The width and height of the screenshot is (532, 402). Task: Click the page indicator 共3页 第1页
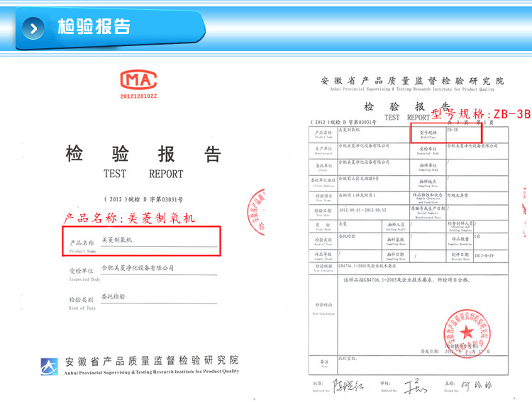click(470, 123)
